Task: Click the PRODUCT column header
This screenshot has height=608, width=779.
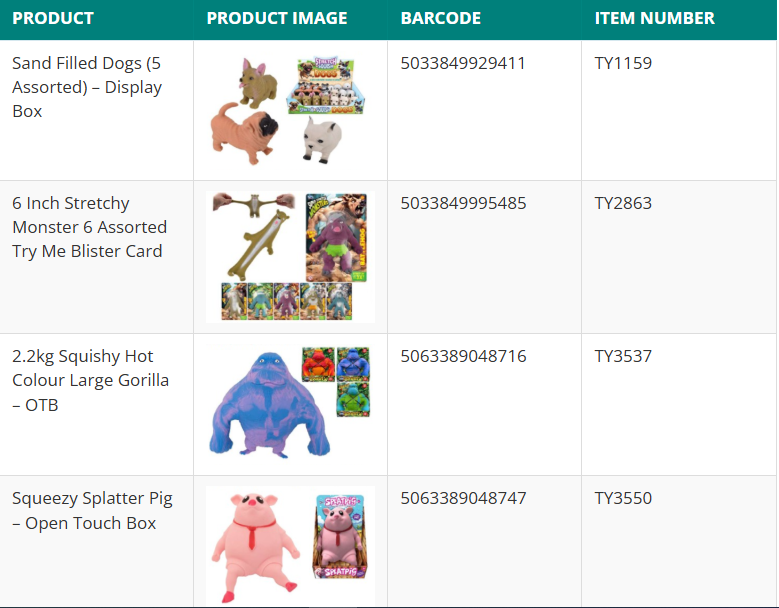Action: pos(53,18)
